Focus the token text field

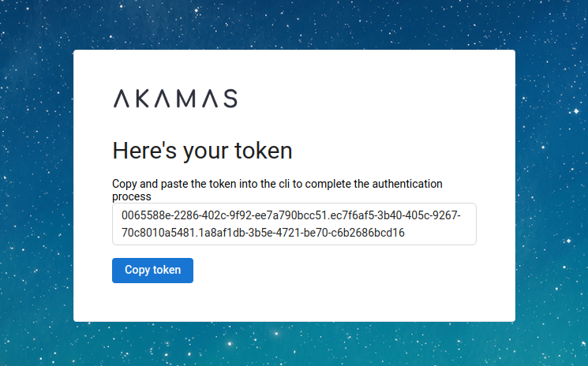(294, 224)
